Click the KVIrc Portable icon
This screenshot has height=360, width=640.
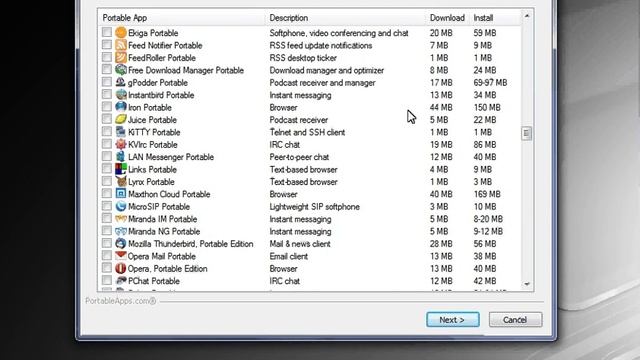[121, 144]
